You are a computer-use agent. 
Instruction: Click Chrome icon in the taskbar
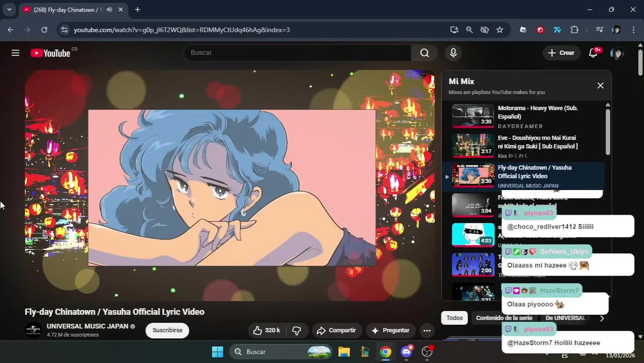click(x=385, y=351)
